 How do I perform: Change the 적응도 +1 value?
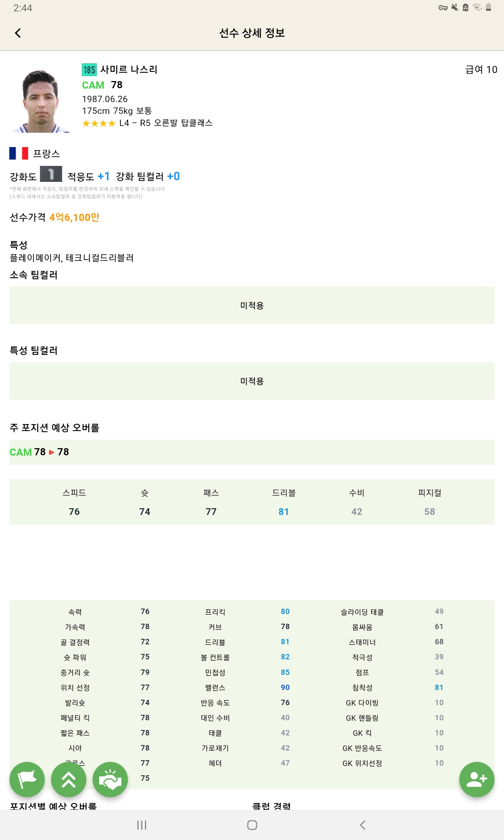pyautogui.click(x=103, y=176)
